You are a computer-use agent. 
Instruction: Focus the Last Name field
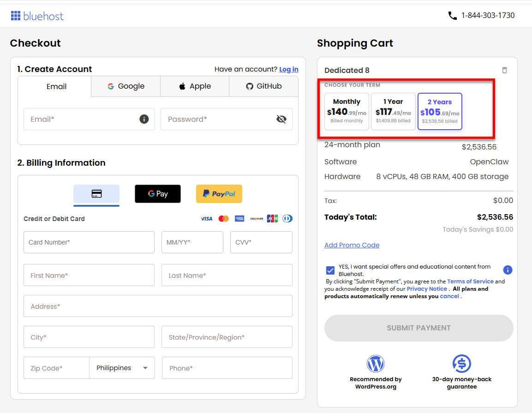[x=227, y=275]
